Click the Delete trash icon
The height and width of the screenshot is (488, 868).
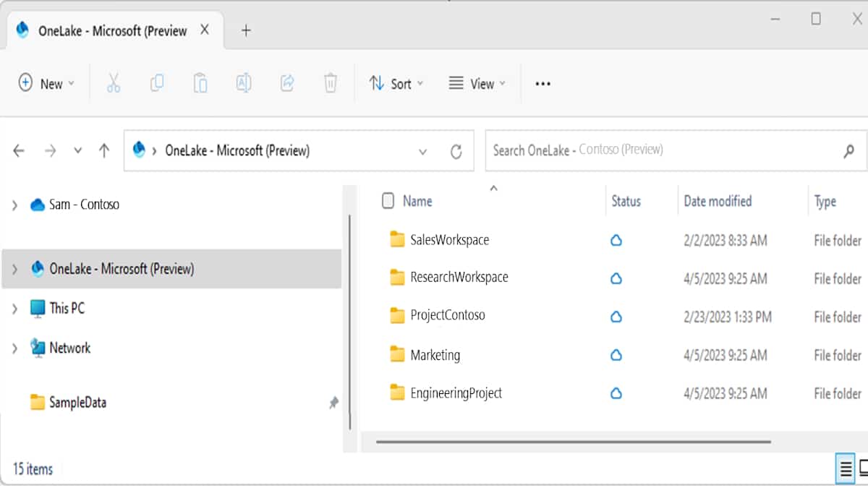coord(331,83)
